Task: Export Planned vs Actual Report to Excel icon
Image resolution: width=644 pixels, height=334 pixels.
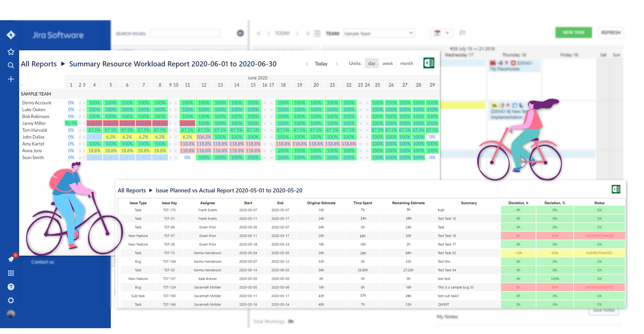Action: [616, 189]
